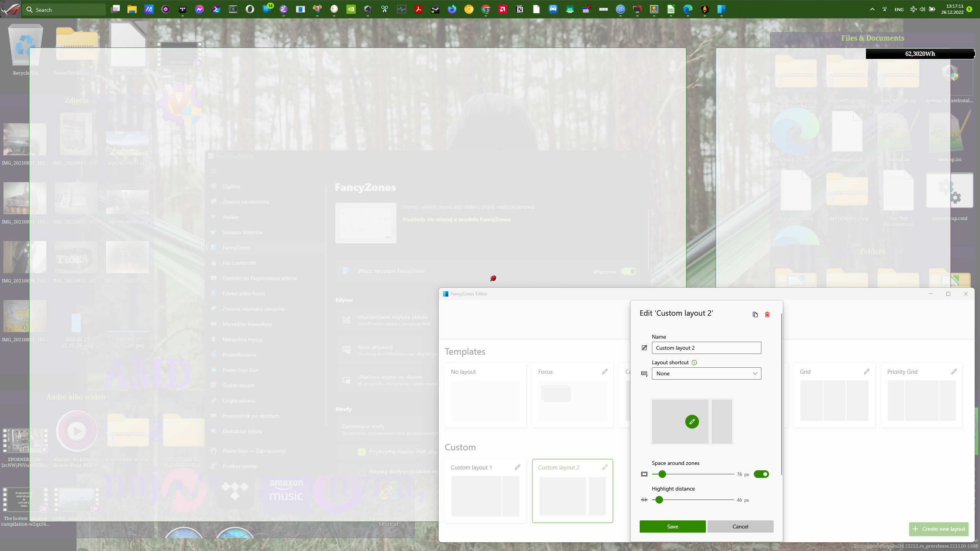Create new layout with the green button
980x551 pixels.
pyautogui.click(x=939, y=529)
